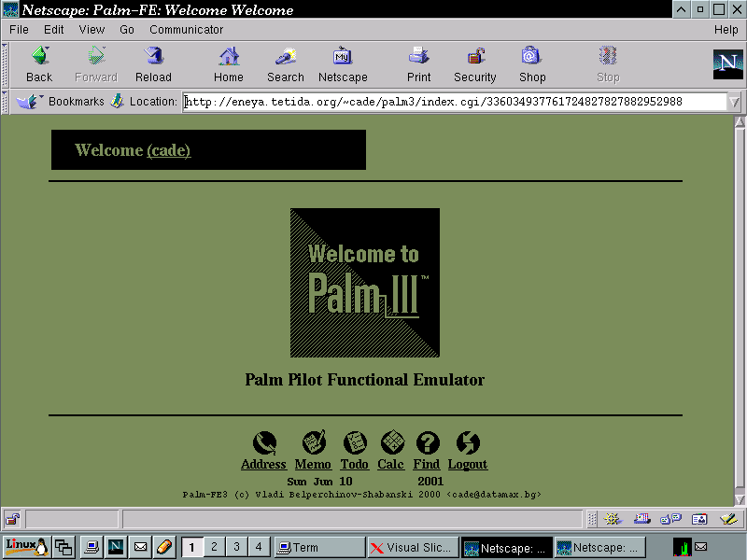Open Composer from the component bar
Screen dimensions: 747x560
[728, 519]
